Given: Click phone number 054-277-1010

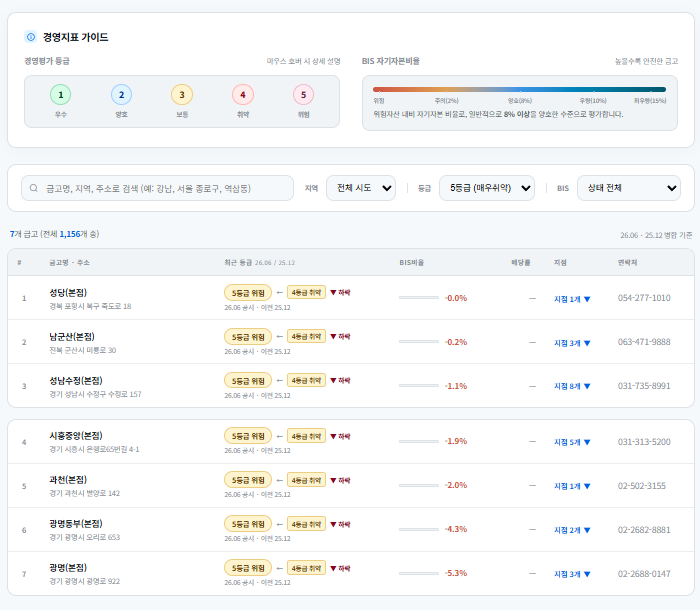Looking at the screenshot, I should tap(644, 298).
